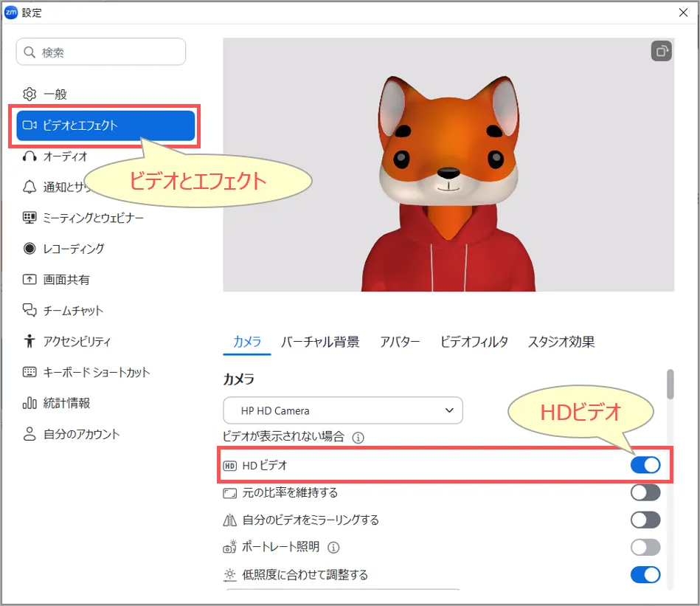Enable 元の比率を維持する toggle
This screenshot has width=700, height=606.
pos(645,492)
